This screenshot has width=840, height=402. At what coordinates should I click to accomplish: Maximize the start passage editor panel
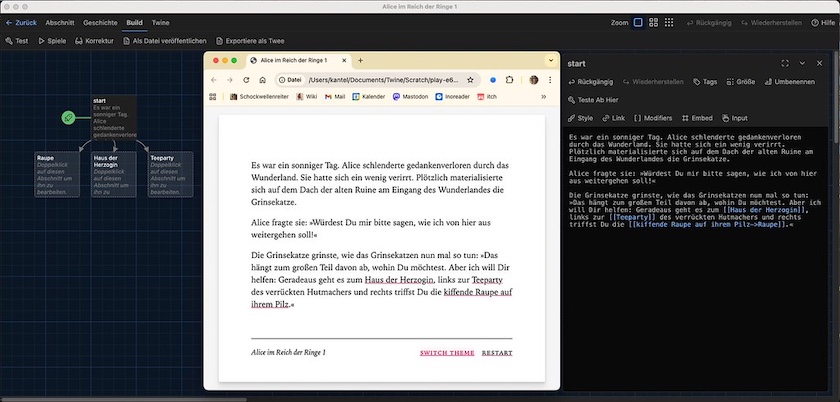click(x=785, y=63)
